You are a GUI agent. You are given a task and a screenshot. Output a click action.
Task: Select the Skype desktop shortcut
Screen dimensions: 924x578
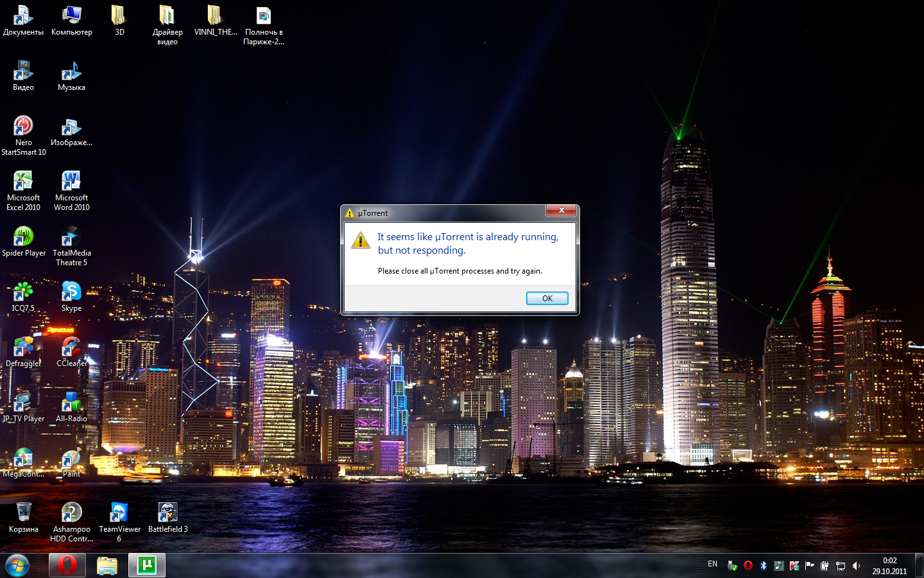(x=71, y=297)
